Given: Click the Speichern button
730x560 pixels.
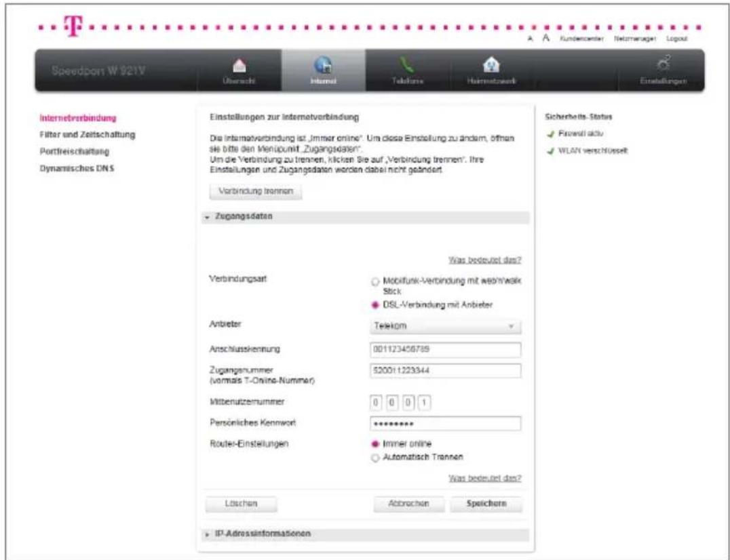Looking at the screenshot, I should point(486,504).
